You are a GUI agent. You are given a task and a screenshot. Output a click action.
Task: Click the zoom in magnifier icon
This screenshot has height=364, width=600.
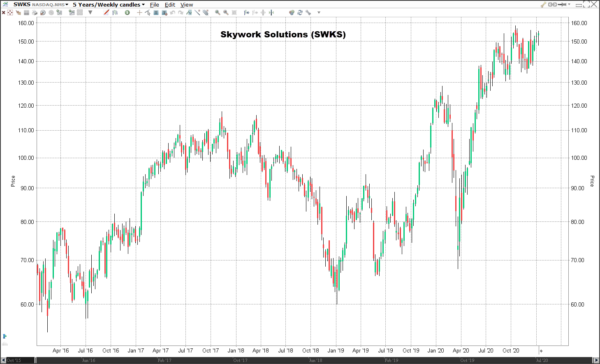(x=218, y=13)
